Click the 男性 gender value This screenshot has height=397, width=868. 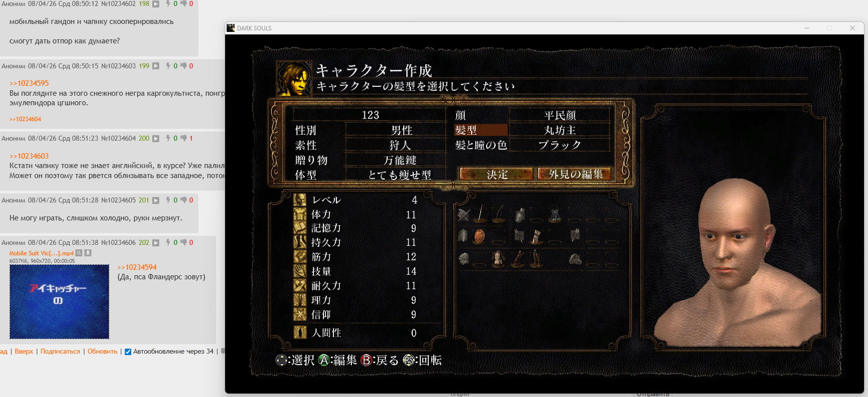click(x=401, y=130)
